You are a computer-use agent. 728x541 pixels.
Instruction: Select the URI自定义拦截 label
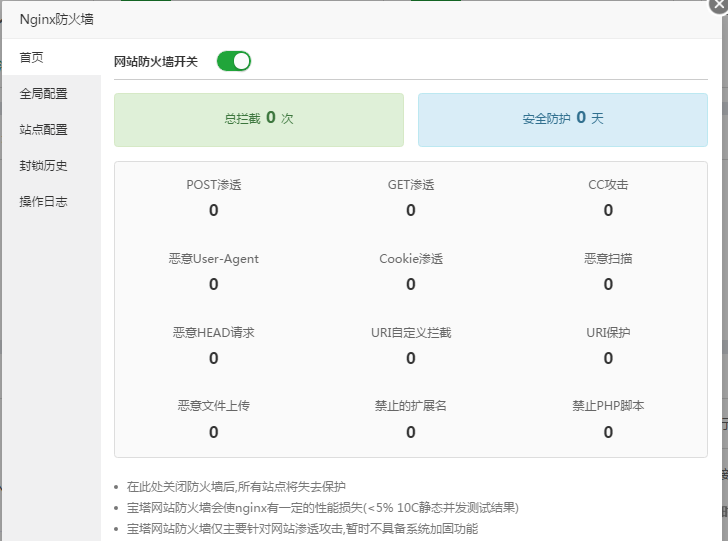tap(411, 332)
